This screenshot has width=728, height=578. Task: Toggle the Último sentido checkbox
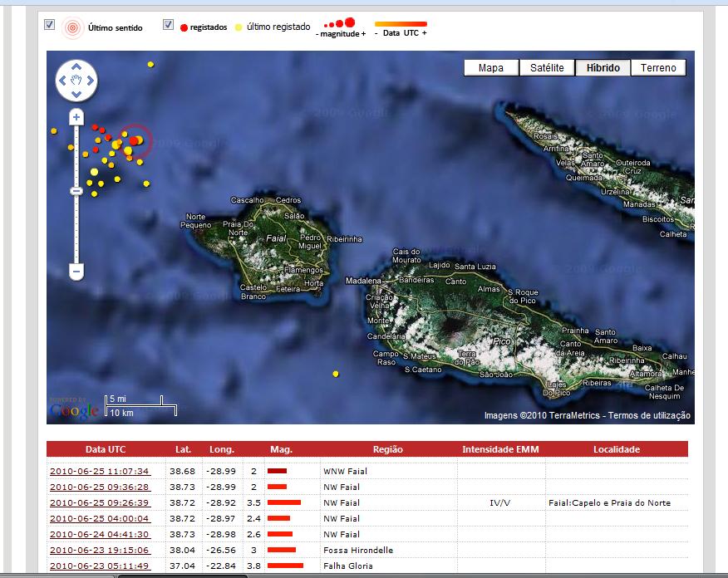(x=49, y=25)
